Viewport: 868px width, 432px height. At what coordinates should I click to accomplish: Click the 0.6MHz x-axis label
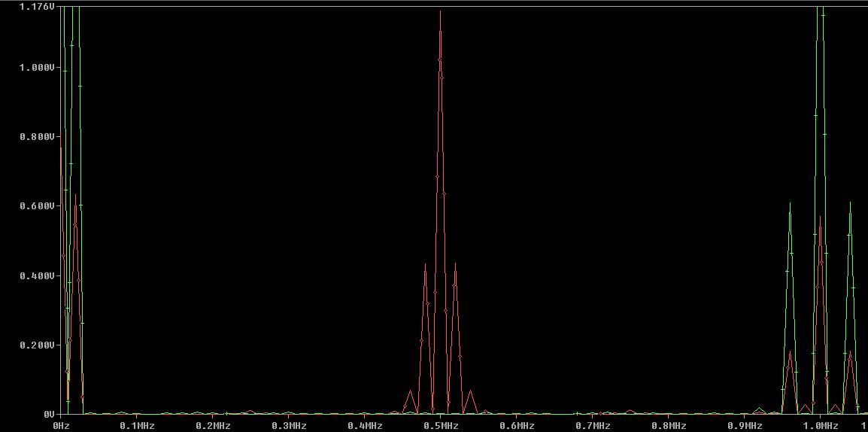click(516, 425)
